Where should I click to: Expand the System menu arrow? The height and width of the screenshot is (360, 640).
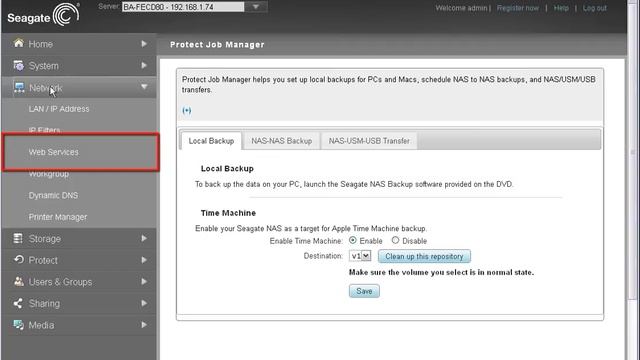(144, 65)
